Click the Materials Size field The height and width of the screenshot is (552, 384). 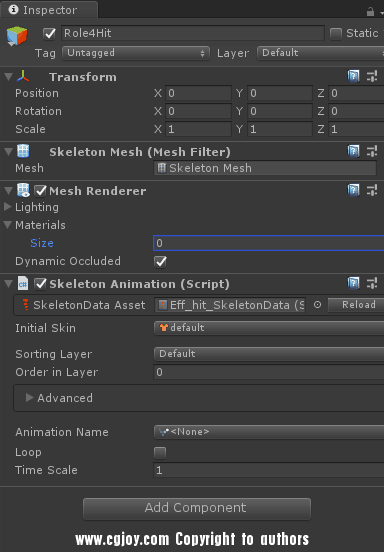pyautogui.click(x=269, y=243)
